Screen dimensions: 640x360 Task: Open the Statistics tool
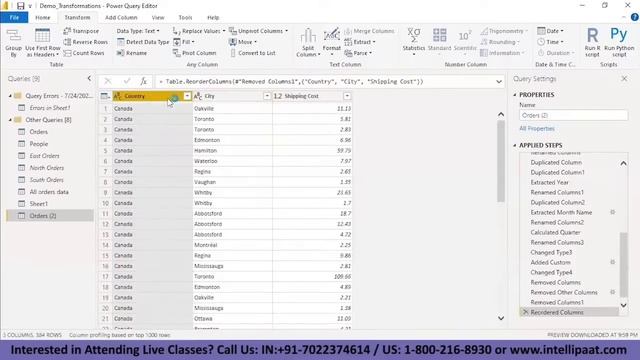click(x=413, y=42)
